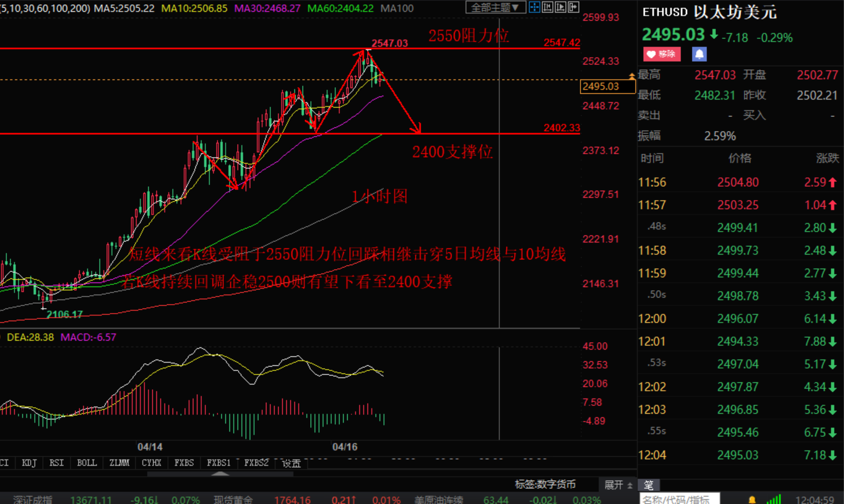Click the 名称/代码/指标 search field
Viewport: 844px width, 504px height.
point(680,499)
